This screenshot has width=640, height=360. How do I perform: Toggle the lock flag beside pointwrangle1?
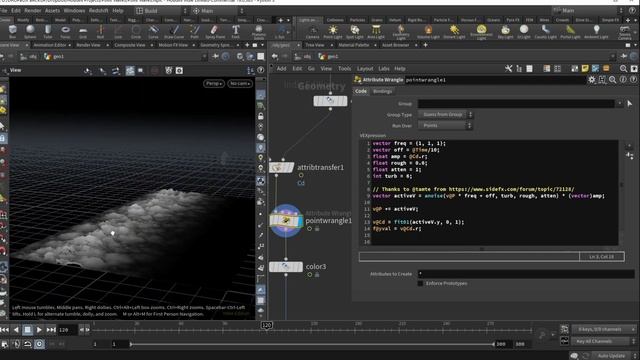(317, 229)
